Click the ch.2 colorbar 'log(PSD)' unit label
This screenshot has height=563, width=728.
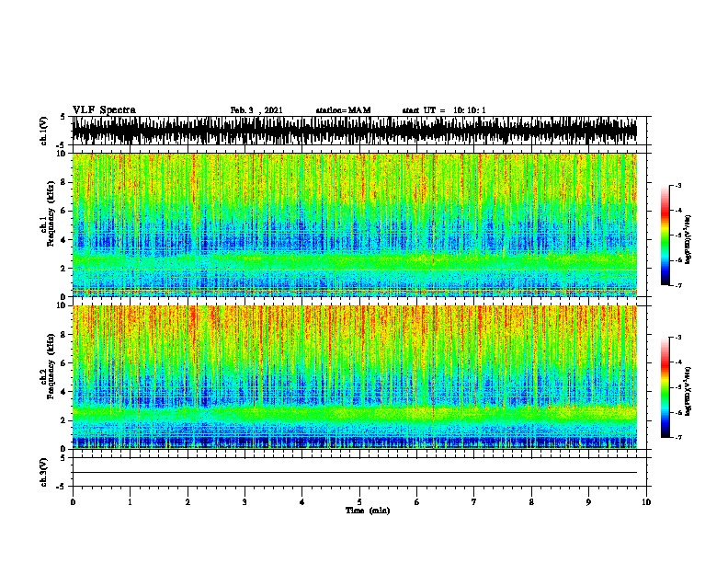tap(688, 391)
